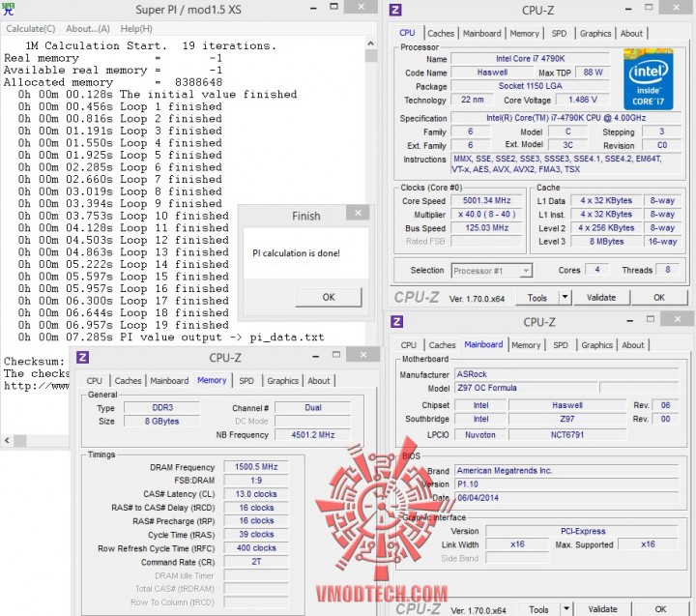Switch to Memory tab in CPU window

point(524,33)
